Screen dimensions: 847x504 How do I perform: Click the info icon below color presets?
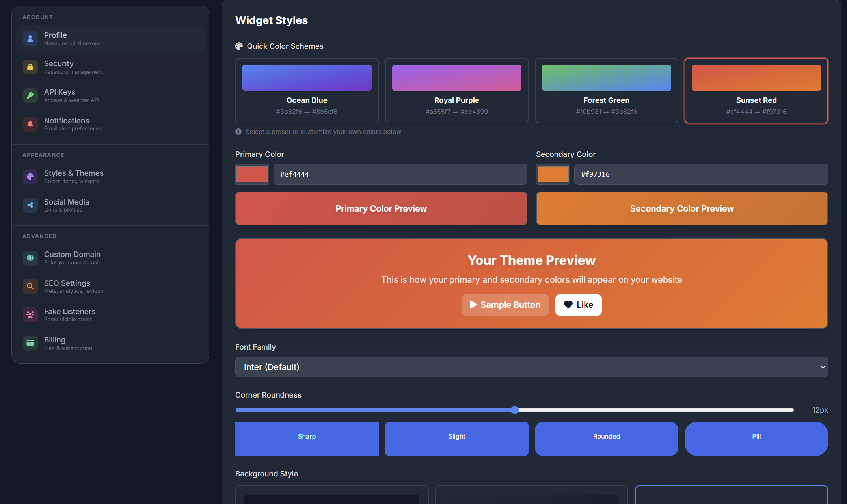tap(238, 132)
